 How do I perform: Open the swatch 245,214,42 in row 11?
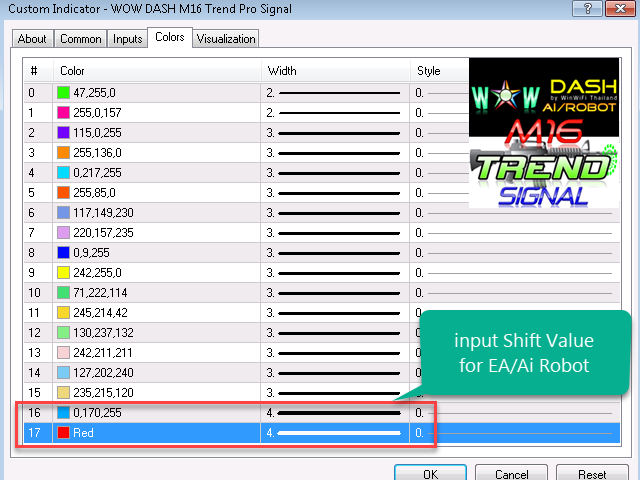63,313
